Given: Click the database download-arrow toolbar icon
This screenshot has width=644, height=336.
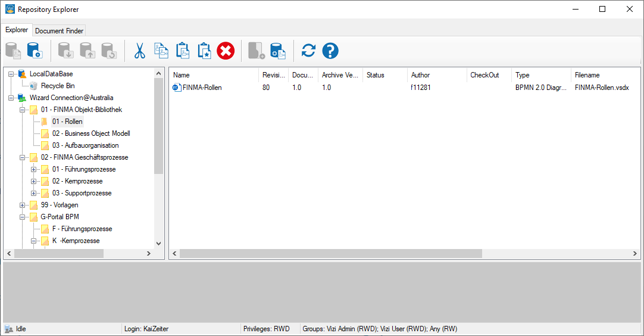Looking at the screenshot, I should coord(65,51).
